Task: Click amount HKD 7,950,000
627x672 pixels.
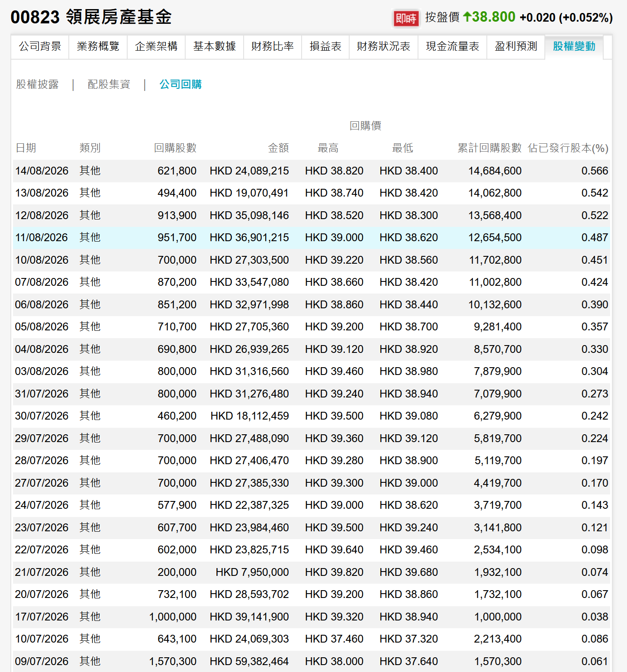Action: pos(252,572)
